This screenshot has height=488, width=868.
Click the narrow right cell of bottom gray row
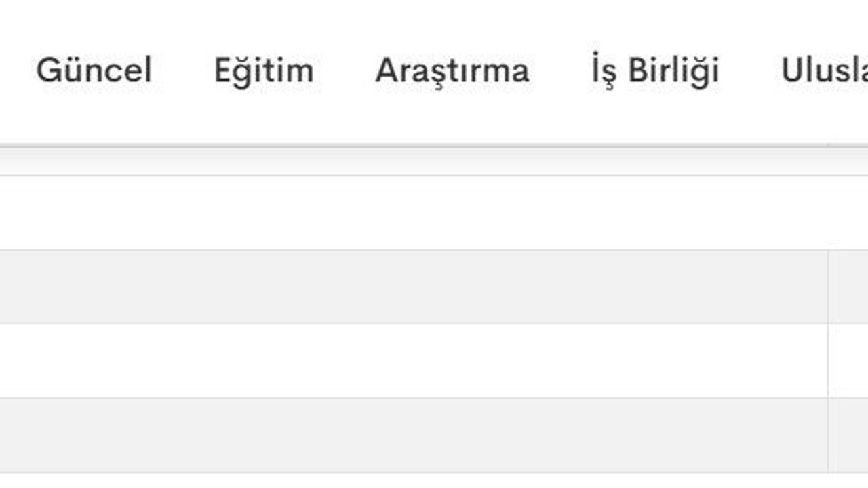[848, 434]
